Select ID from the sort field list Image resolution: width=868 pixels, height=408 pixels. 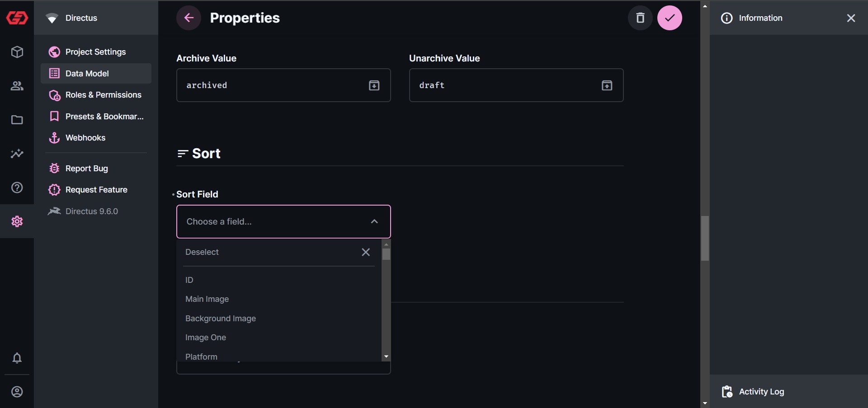189,280
